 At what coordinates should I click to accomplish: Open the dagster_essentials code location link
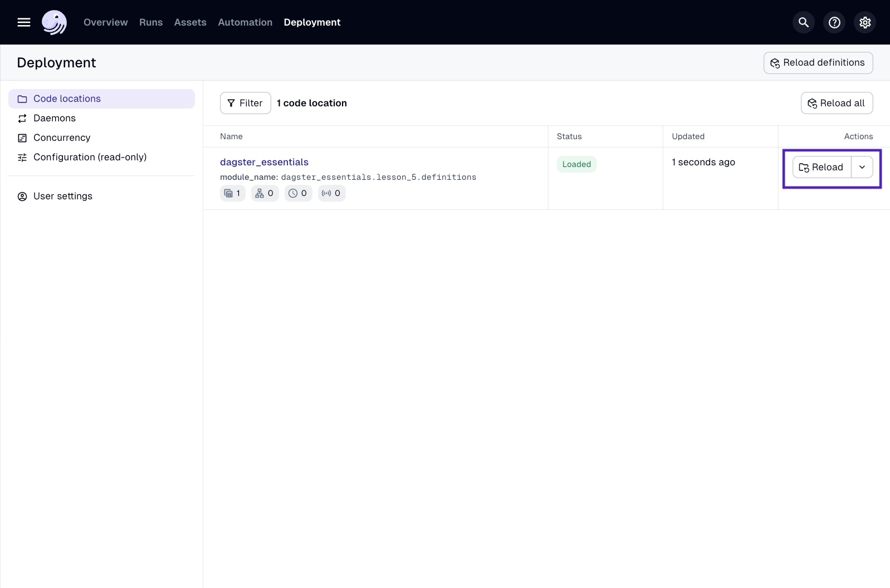264,162
